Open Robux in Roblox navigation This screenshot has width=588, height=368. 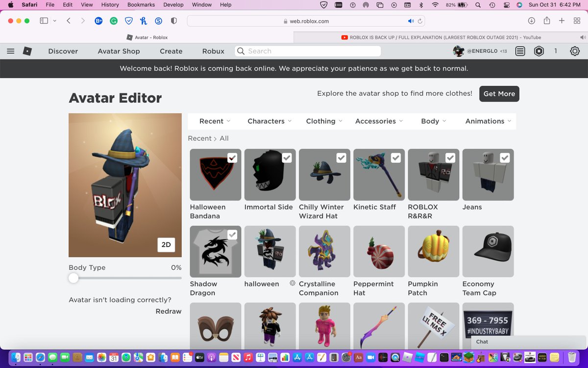[213, 51]
